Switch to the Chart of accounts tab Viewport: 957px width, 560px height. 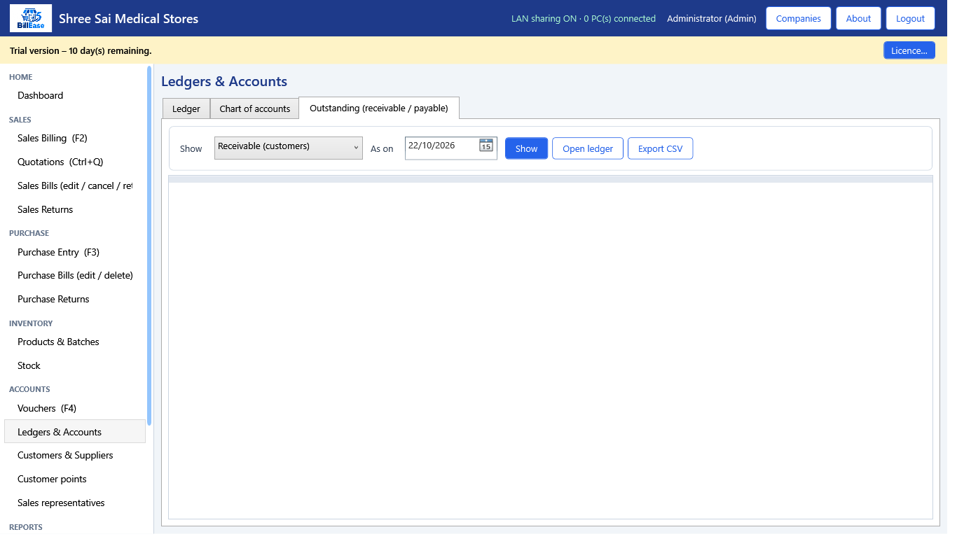(x=255, y=108)
